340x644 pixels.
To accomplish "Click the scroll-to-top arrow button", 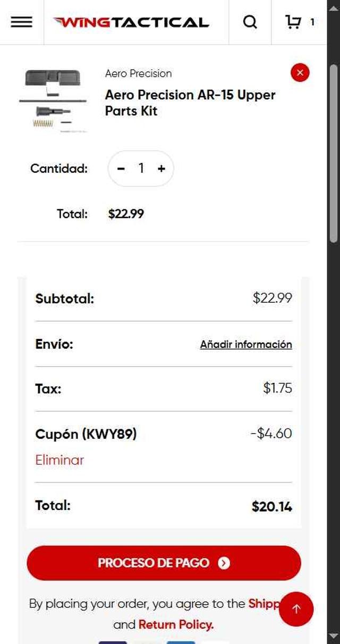I will tap(296, 609).
